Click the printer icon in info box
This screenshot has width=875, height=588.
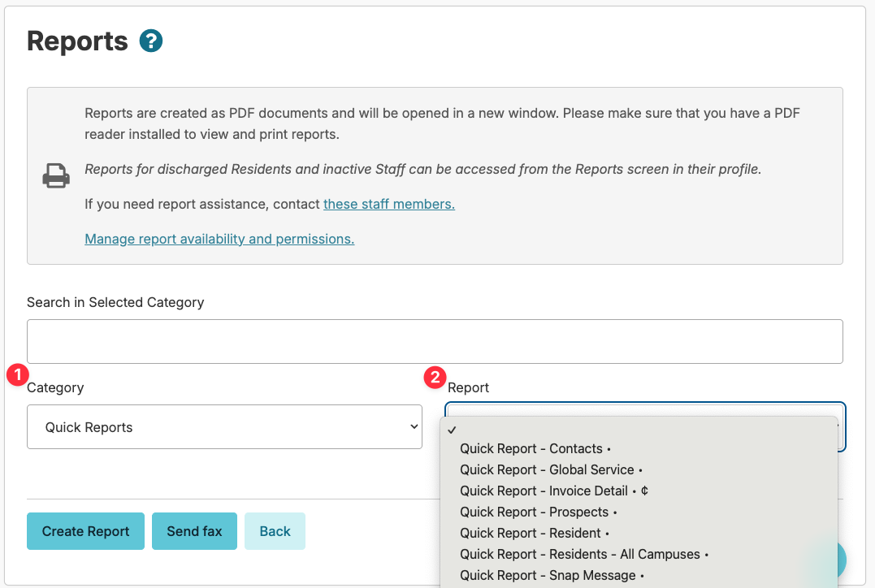tap(56, 175)
